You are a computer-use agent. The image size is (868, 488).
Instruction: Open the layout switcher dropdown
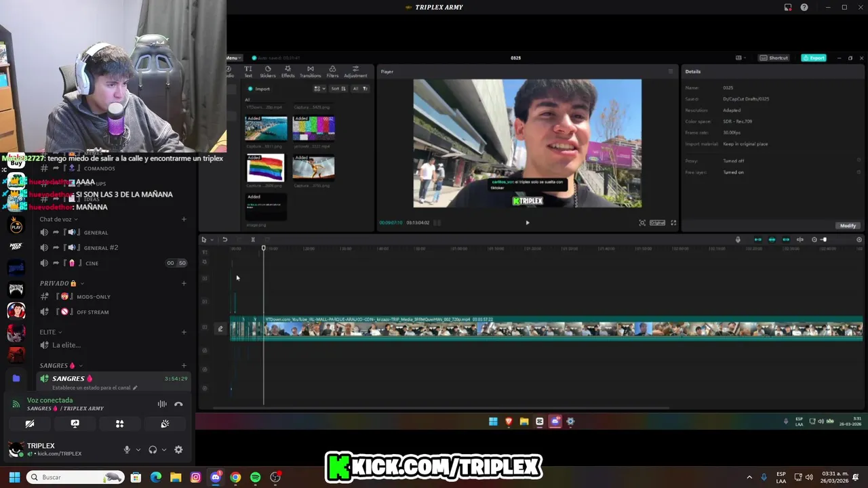[741, 58]
